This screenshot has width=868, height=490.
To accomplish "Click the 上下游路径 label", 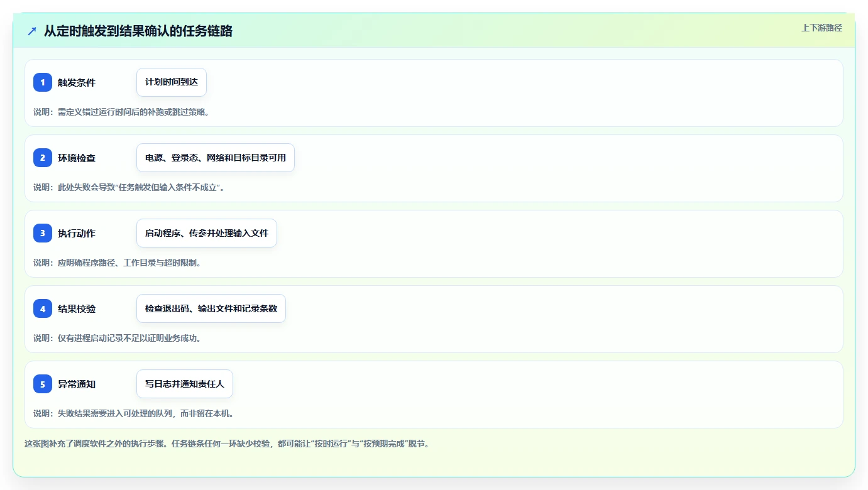I will (821, 28).
